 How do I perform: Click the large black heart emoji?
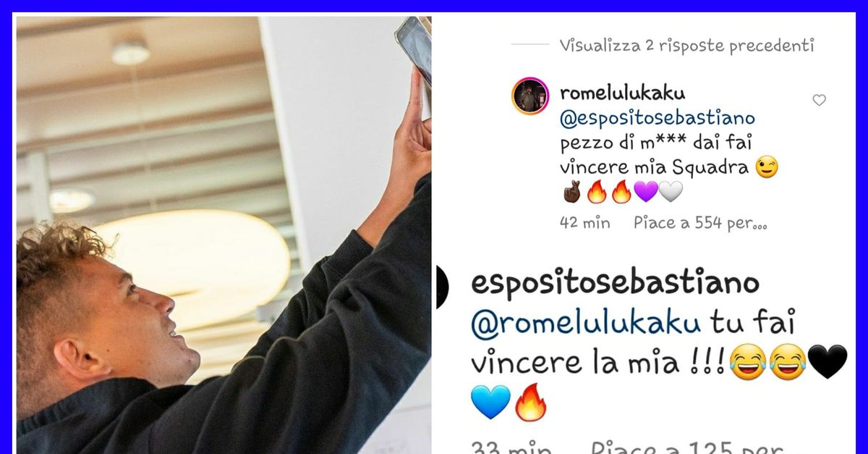[x=827, y=362]
